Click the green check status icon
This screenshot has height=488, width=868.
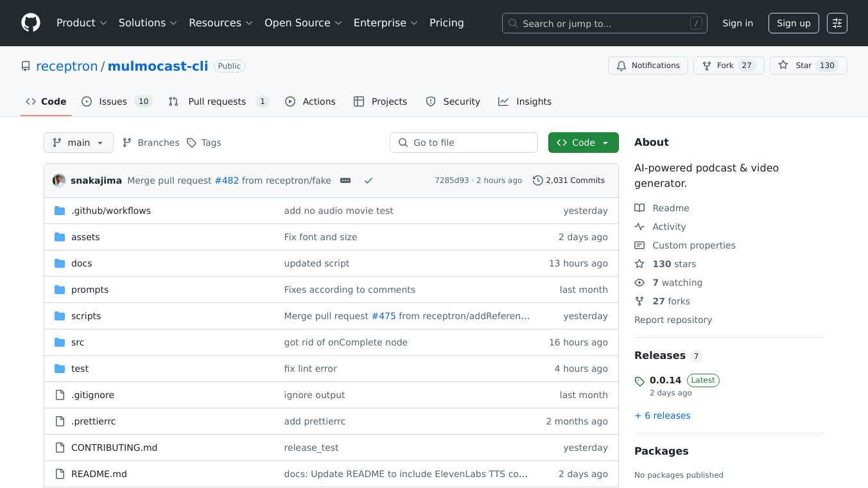click(x=369, y=180)
